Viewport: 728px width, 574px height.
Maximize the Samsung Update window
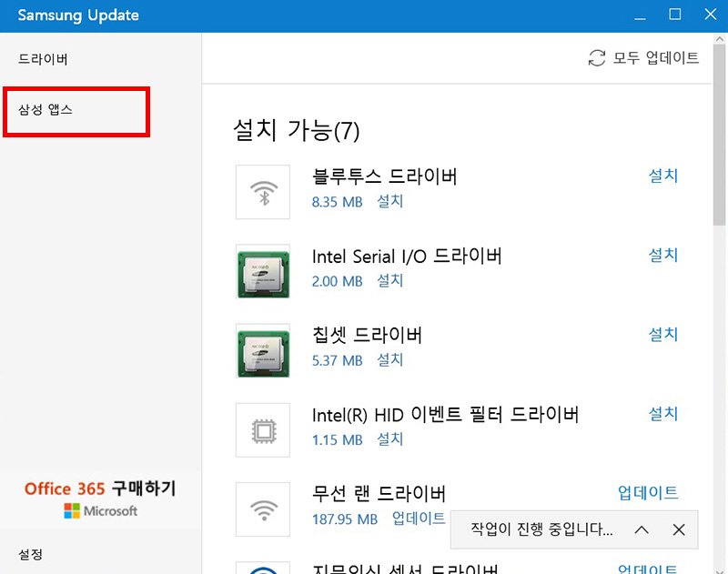pyautogui.click(x=675, y=15)
